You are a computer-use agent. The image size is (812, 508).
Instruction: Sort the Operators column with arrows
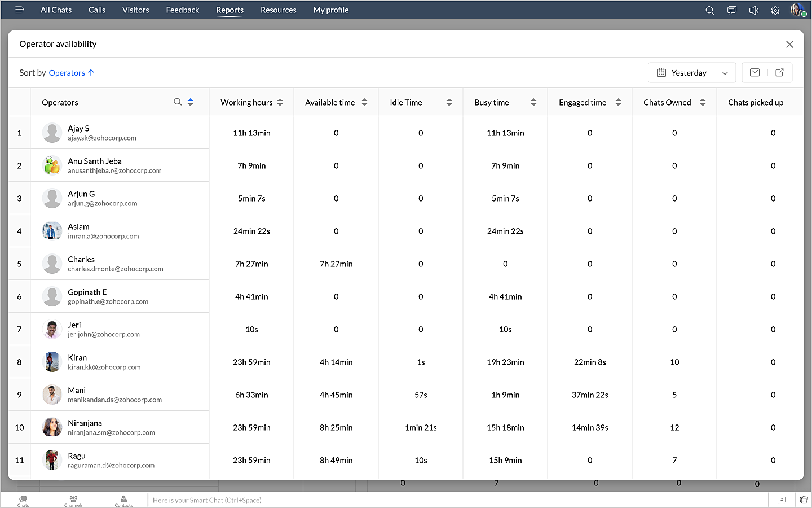coord(191,102)
